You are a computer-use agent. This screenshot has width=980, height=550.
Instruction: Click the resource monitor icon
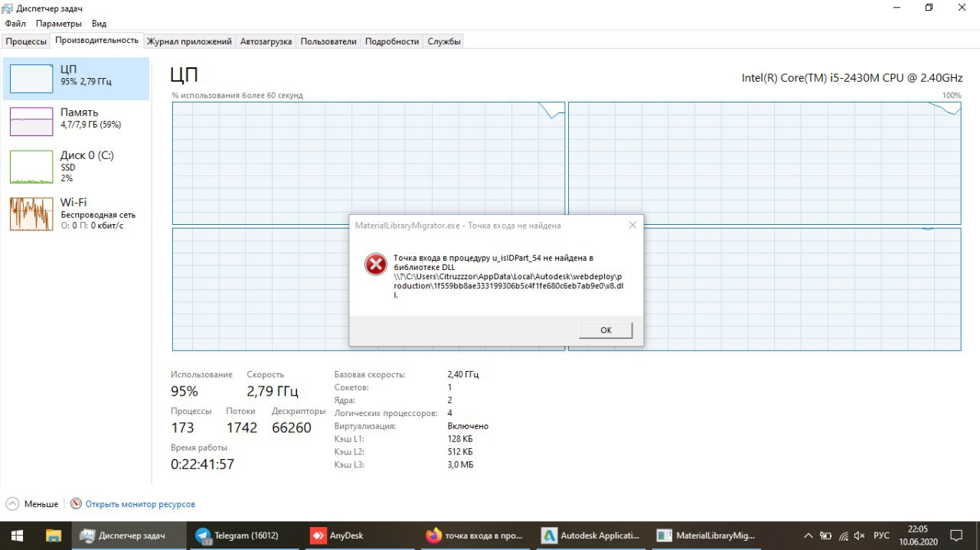[x=76, y=504]
